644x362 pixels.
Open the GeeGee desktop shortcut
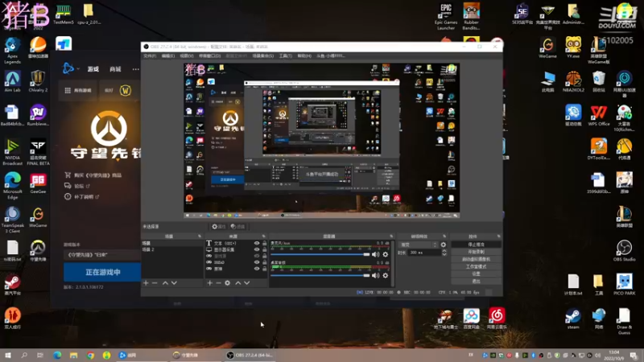38,183
